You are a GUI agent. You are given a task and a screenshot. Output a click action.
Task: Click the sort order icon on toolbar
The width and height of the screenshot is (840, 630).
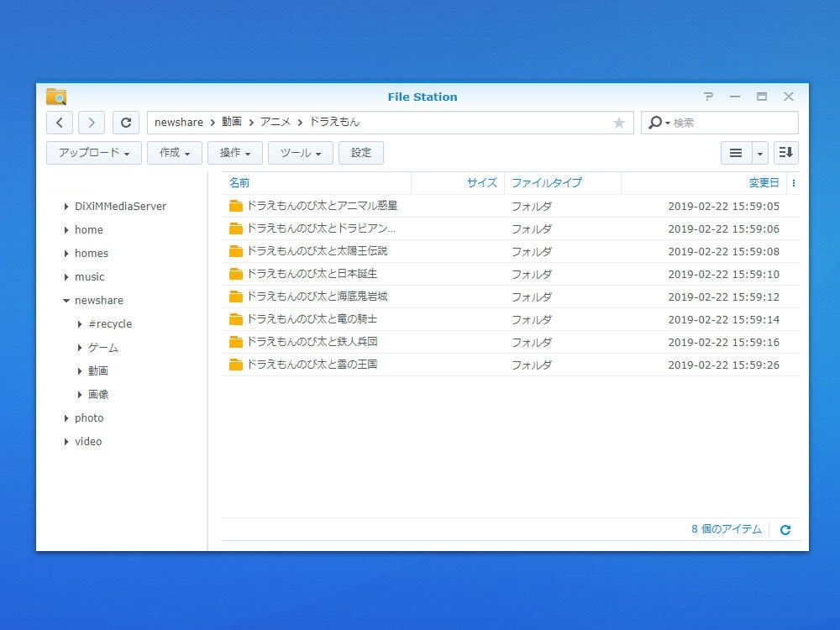point(786,153)
